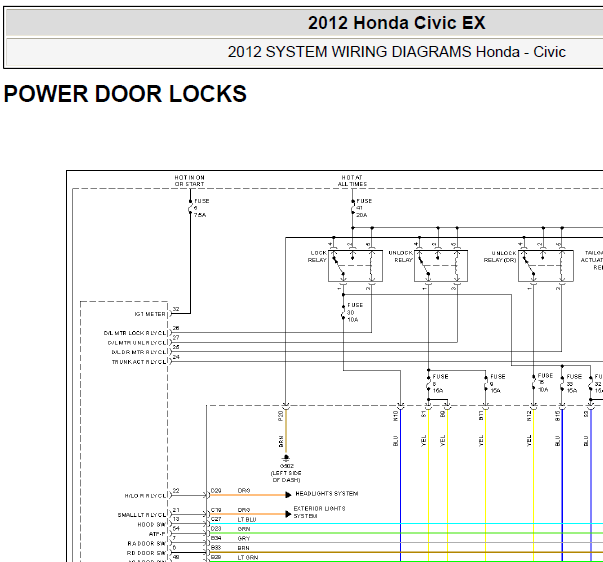Click the 'BLU' label on K10 wire
The height and width of the screenshot is (562, 603).
395,441
